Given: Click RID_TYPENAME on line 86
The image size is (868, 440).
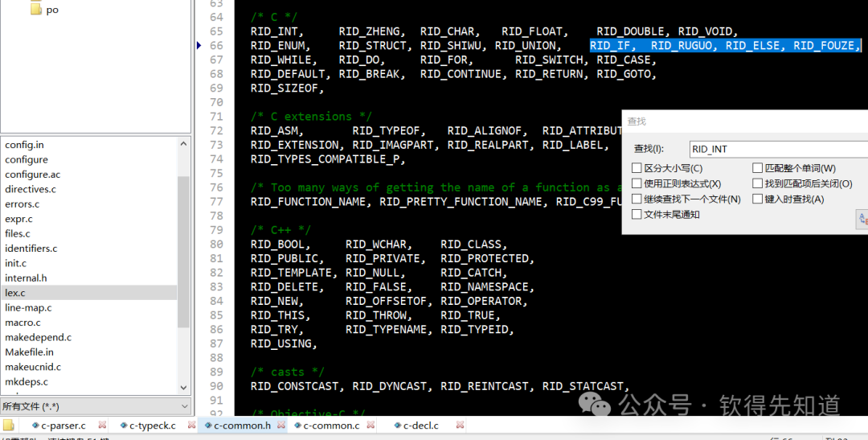Looking at the screenshot, I should (387, 330).
